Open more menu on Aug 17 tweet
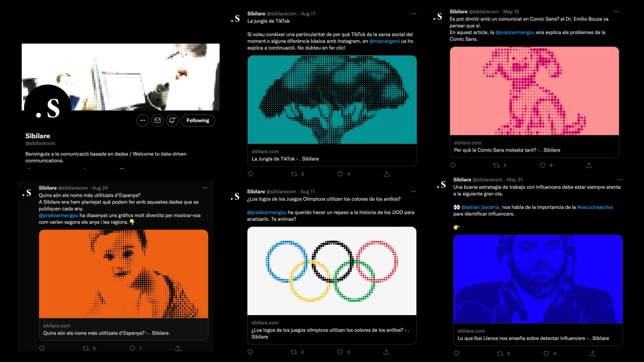Screen dimensions: 644x362 [414, 14]
